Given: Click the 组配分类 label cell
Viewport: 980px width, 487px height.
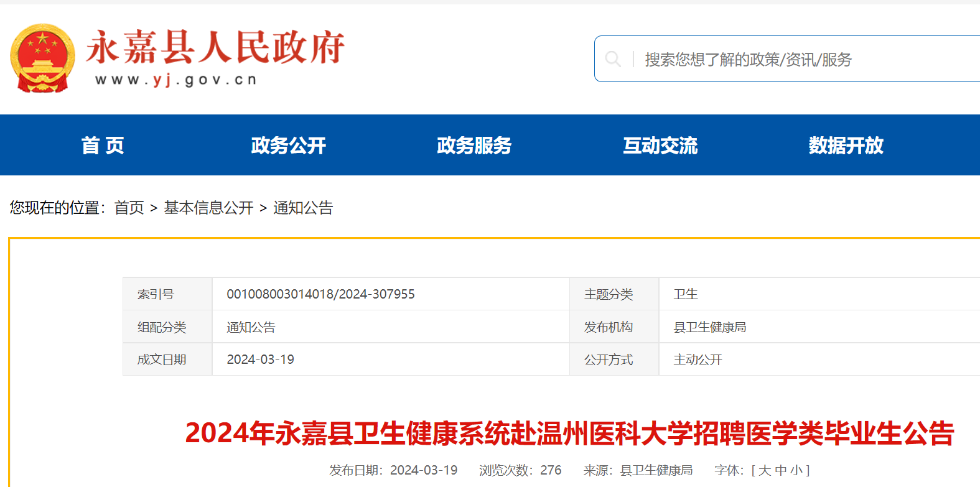Looking at the screenshot, I should [x=167, y=327].
